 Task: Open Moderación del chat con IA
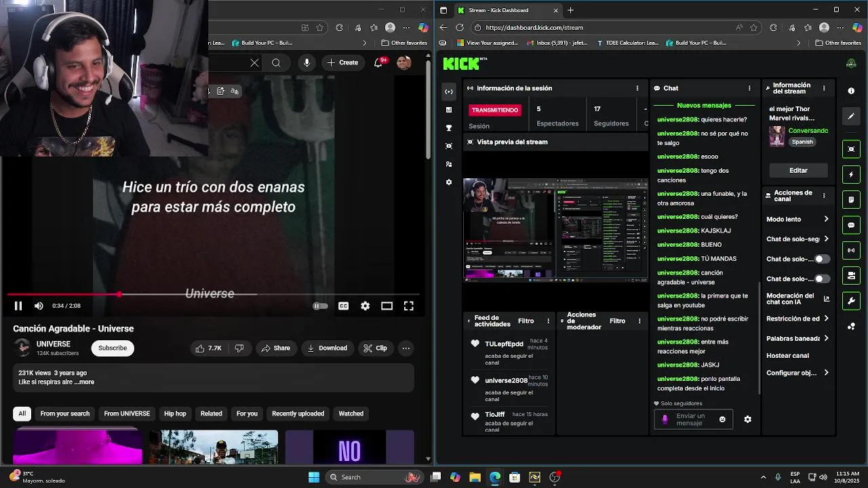pos(797,298)
